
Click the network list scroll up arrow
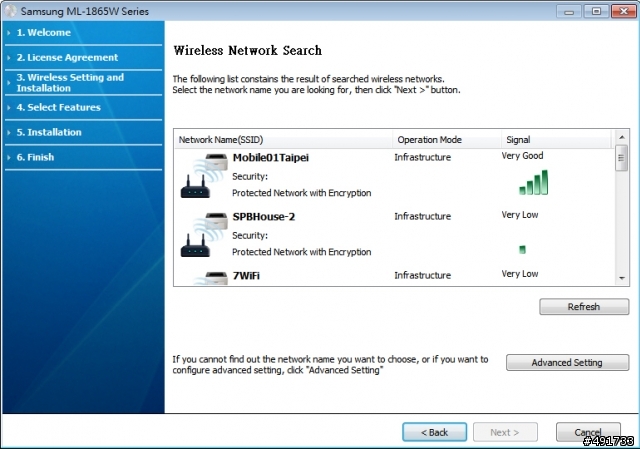click(x=622, y=137)
